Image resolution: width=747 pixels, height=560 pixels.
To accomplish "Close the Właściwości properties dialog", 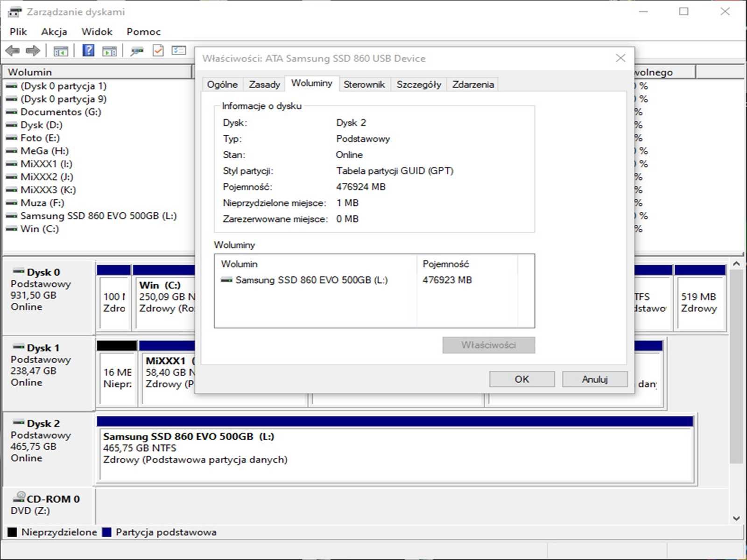I will (x=620, y=58).
